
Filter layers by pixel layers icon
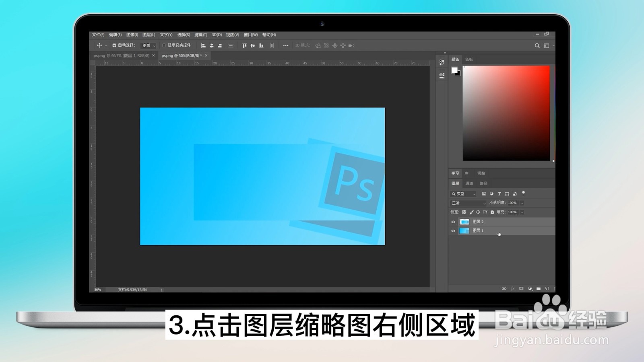(484, 194)
